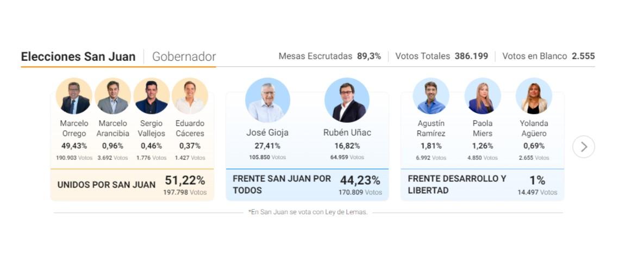Show next parties with right chevron
This screenshot has width=644, height=257.
click(584, 147)
